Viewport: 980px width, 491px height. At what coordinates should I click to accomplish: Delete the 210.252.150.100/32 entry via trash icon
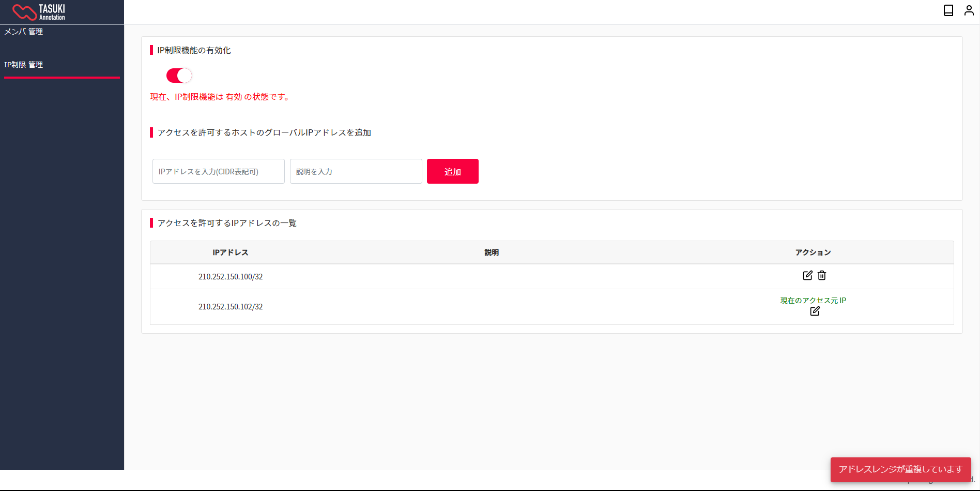[822, 275]
